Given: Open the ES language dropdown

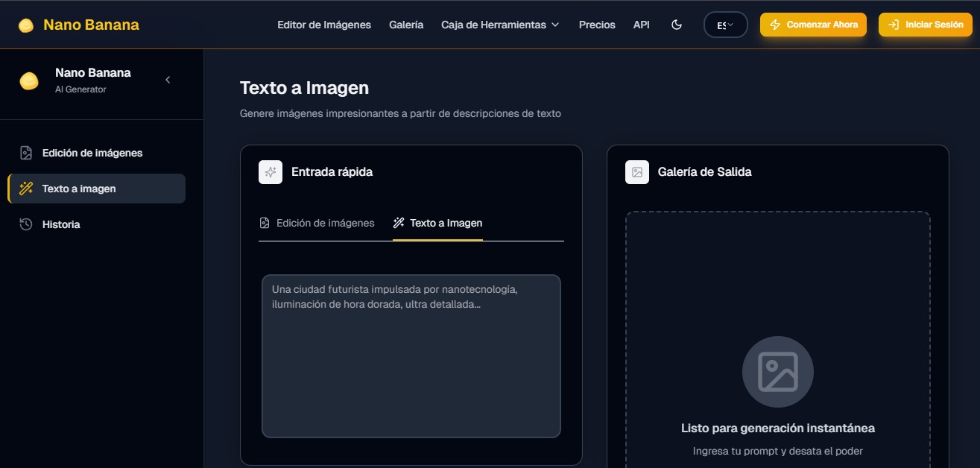Looking at the screenshot, I should coord(725,25).
